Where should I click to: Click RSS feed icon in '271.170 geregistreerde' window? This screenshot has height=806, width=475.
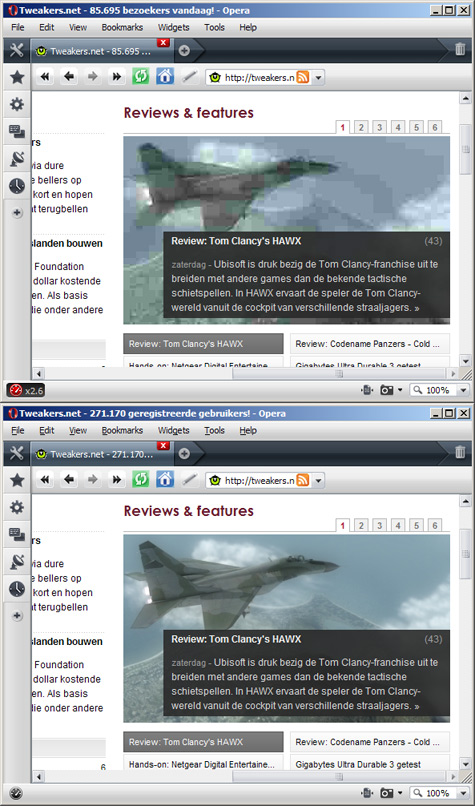303,481
